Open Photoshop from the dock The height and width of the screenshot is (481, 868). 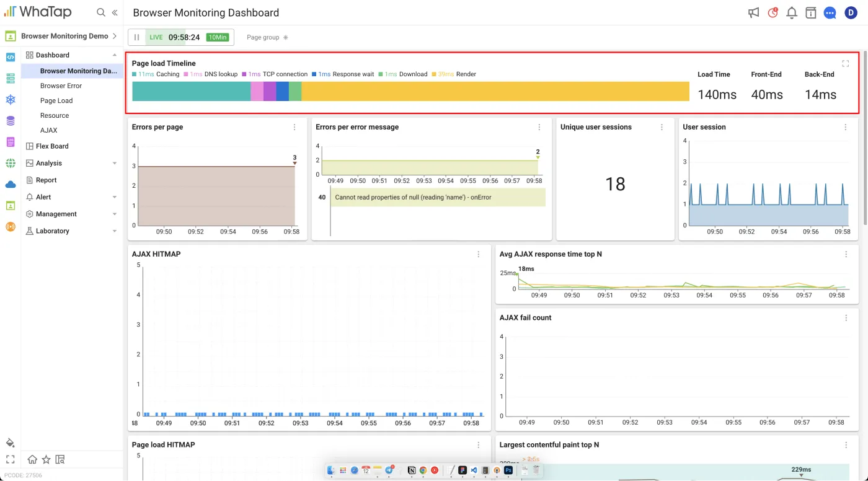[508, 470]
